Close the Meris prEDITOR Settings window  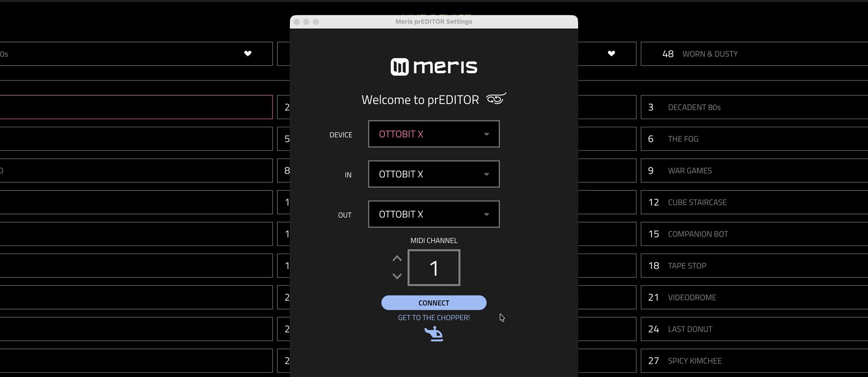[x=297, y=22]
